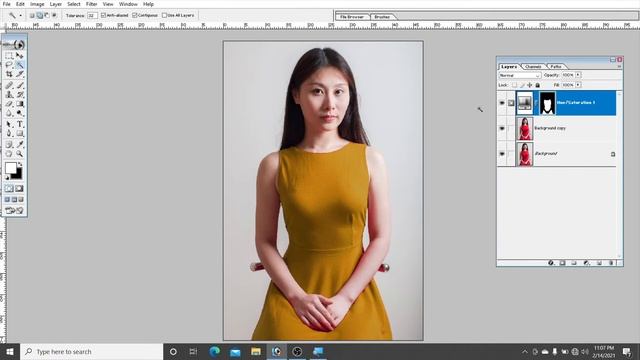
Task: Select the Gradient tool
Action: point(19,104)
